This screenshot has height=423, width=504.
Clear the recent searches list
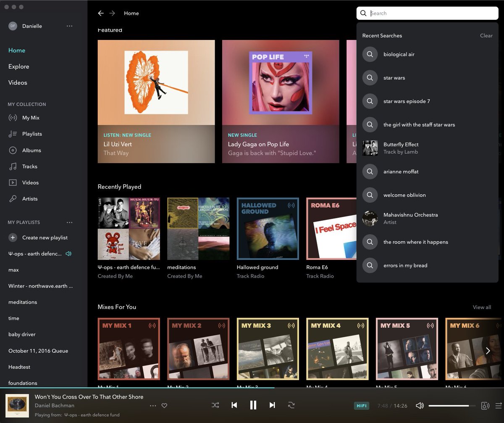coord(486,36)
